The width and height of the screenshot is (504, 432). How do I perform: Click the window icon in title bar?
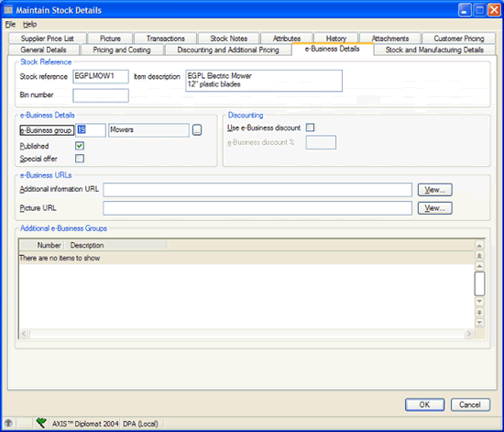click(8, 10)
